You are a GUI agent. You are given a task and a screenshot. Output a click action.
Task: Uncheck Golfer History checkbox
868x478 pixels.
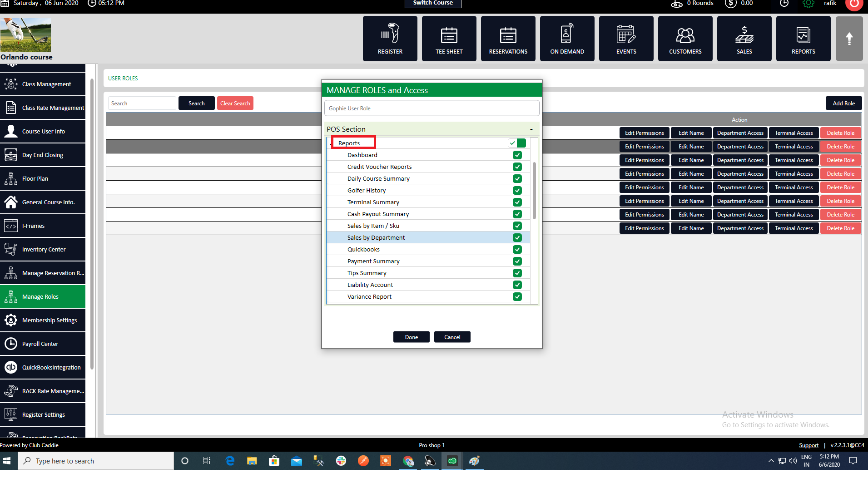tap(517, 190)
